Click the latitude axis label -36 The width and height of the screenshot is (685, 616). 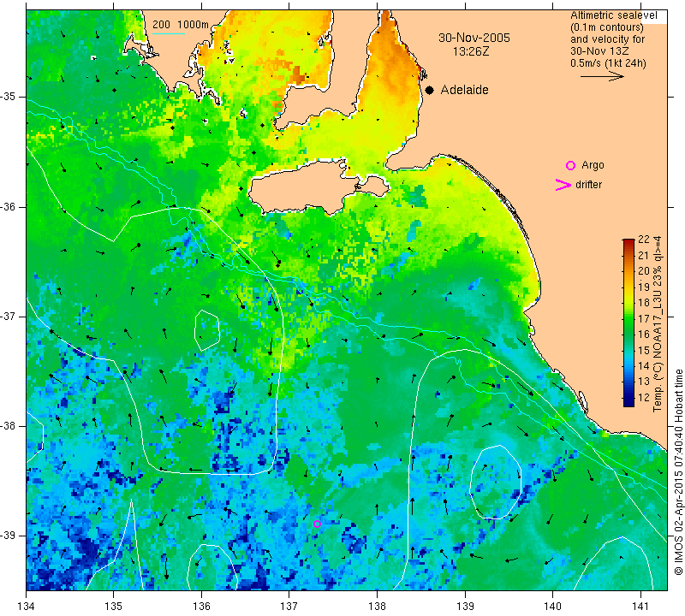click(x=9, y=206)
